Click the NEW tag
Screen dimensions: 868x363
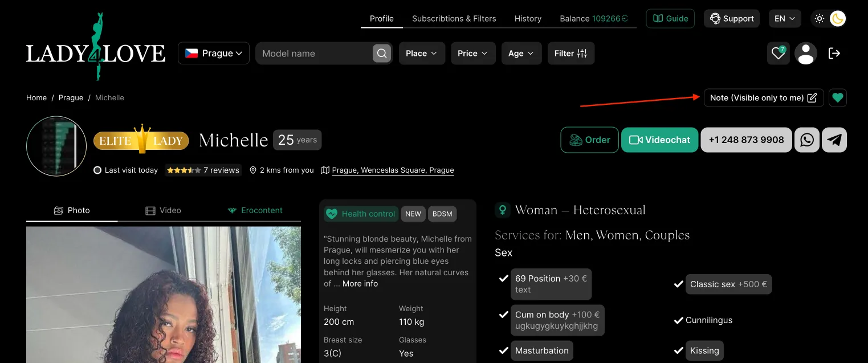point(413,214)
